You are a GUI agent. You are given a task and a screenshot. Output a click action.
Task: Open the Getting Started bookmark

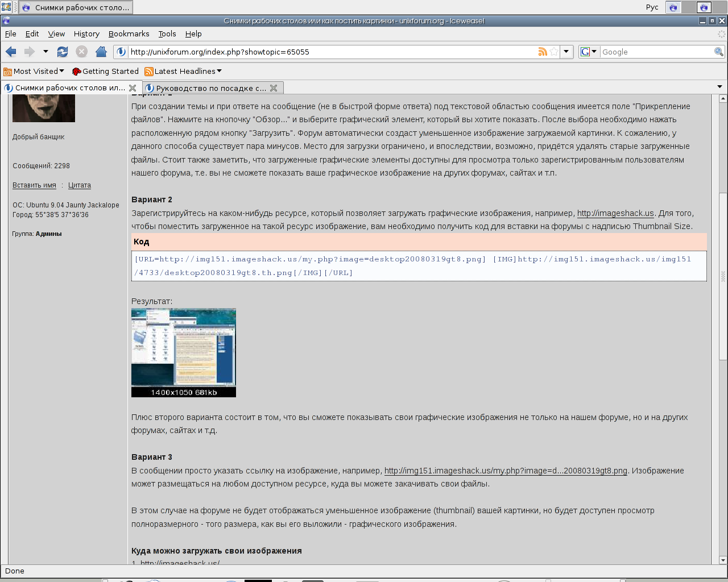105,71
